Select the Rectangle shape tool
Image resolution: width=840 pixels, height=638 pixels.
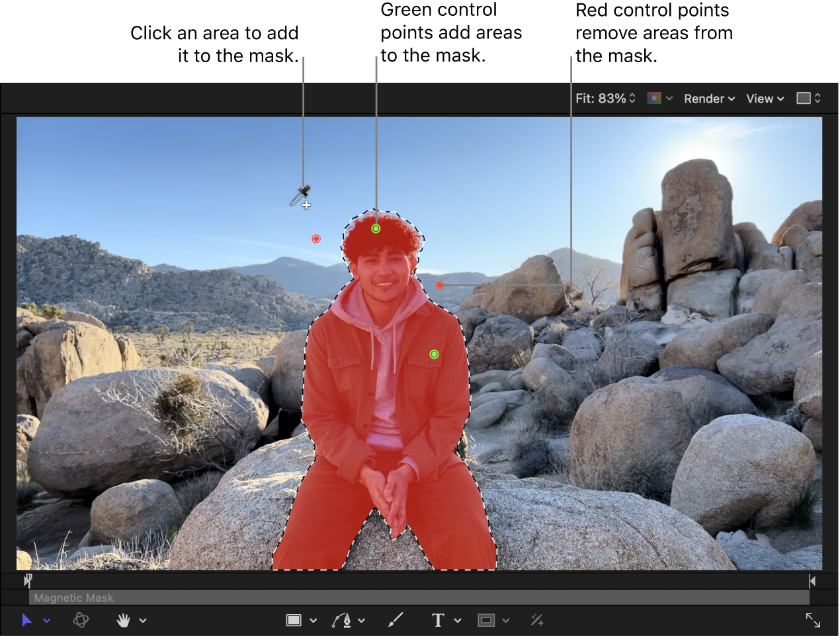[x=294, y=620]
